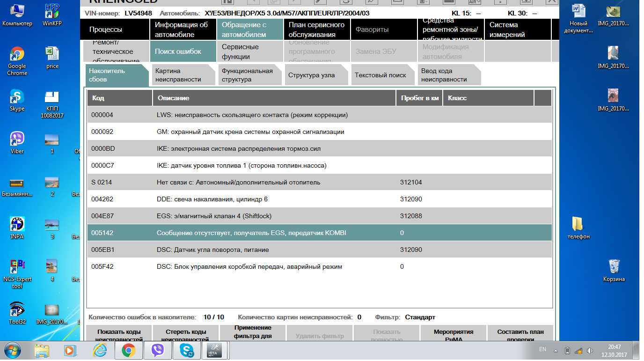Image resolution: width=644 pixels, height=361 pixels.
Task: Switch to the Функциональная структура tab
Action: point(250,75)
